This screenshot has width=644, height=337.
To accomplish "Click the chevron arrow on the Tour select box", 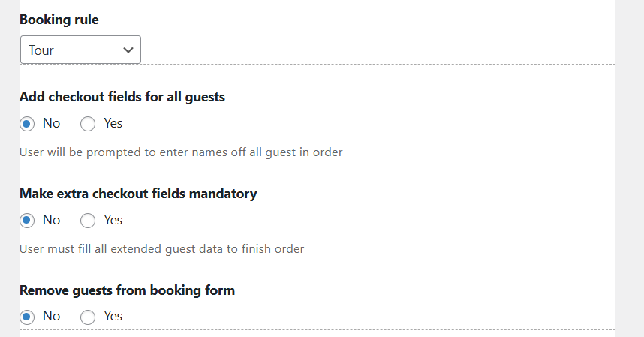I will (128, 50).
